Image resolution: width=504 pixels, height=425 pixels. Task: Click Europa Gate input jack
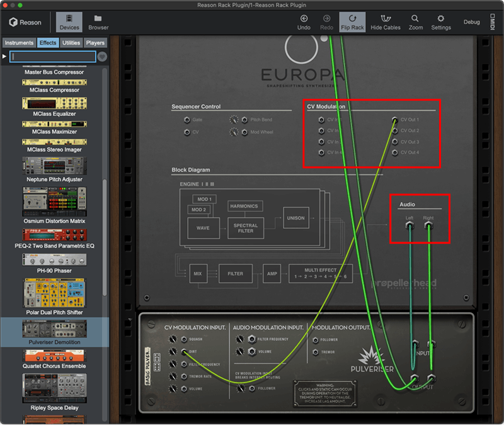point(186,120)
